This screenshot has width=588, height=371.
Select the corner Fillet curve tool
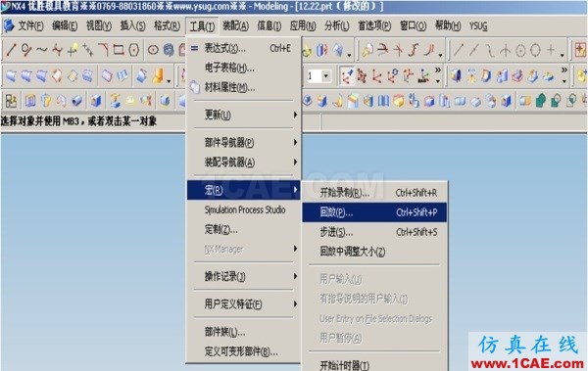pyautogui.click(x=103, y=50)
